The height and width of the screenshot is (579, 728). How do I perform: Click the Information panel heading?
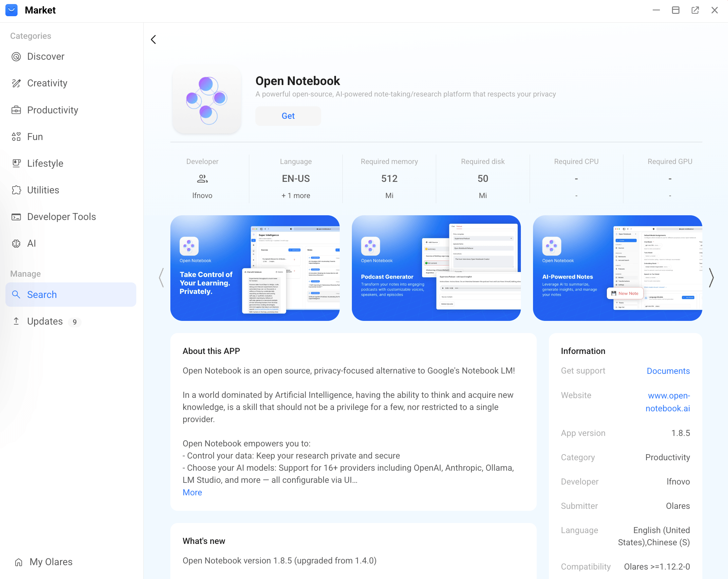click(x=583, y=351)
